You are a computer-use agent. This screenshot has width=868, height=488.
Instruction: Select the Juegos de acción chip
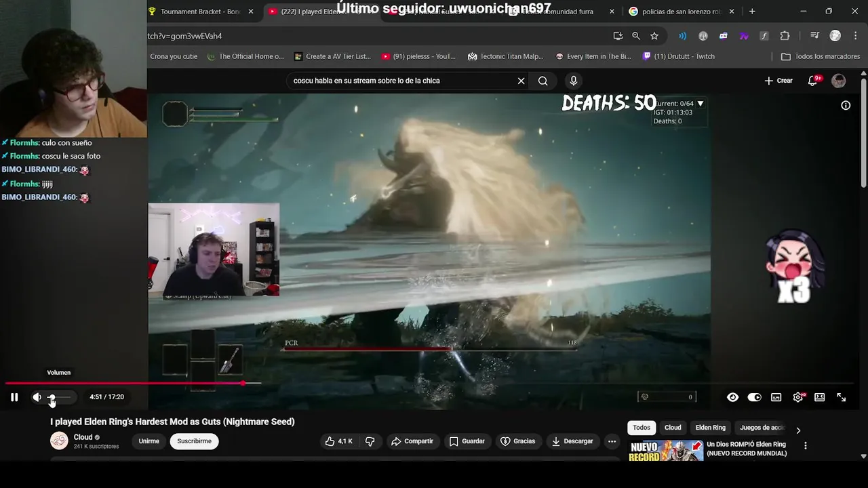click(x=762, y=428)
